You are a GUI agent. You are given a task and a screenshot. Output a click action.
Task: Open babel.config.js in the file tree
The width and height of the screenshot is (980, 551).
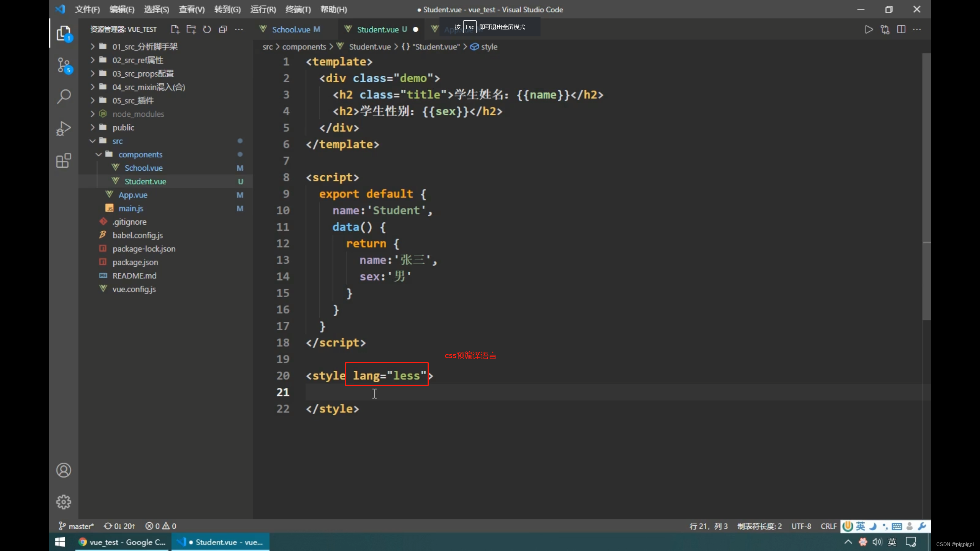[165, 235]
